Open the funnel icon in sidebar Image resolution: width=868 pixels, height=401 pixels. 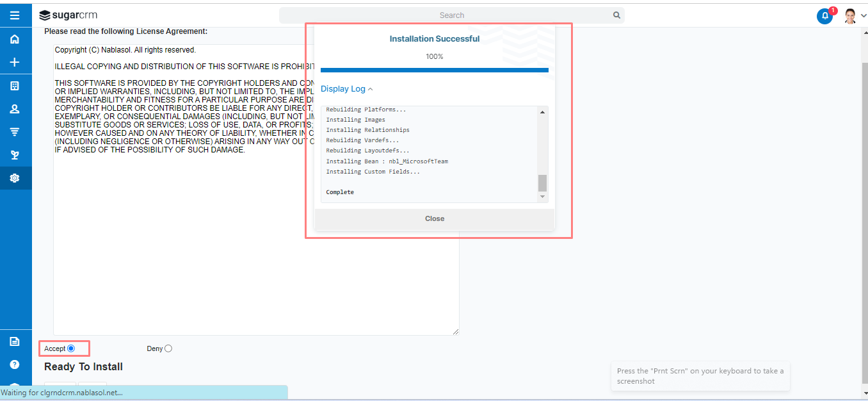coord(15,132)
